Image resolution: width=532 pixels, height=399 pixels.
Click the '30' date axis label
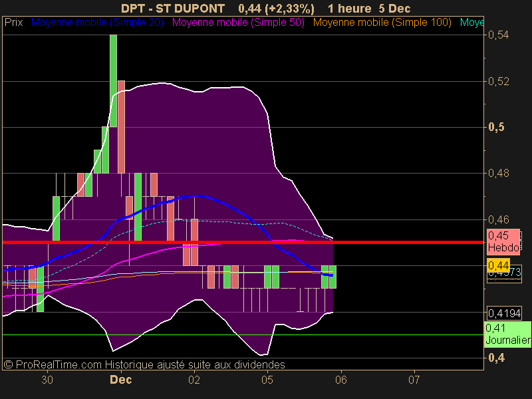(x=47, y=380)
